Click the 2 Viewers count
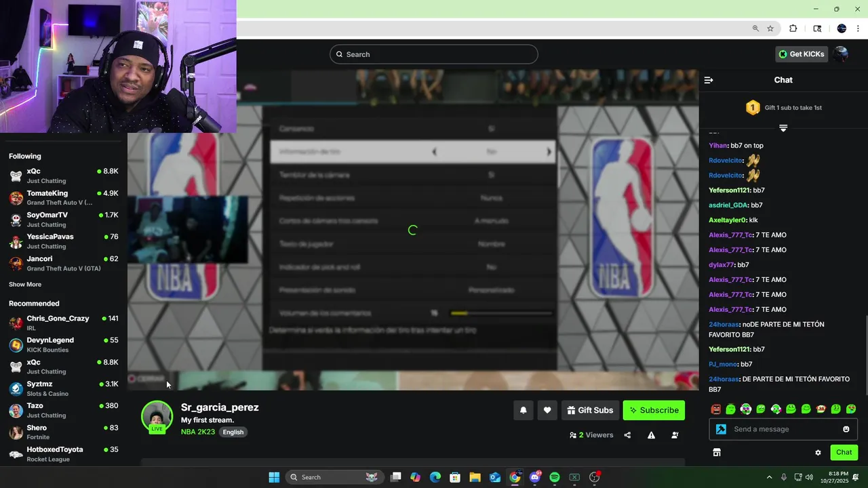 tap(591, 435)
